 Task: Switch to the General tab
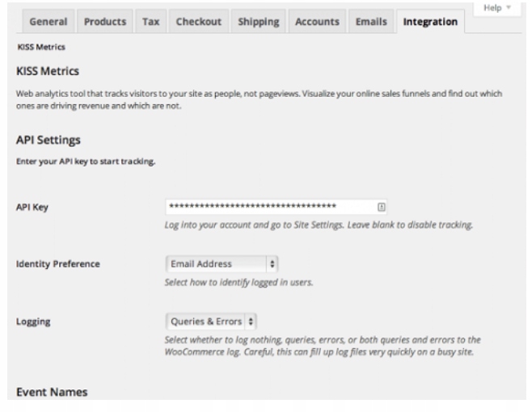pyautogui.click(x=48, y=21)
